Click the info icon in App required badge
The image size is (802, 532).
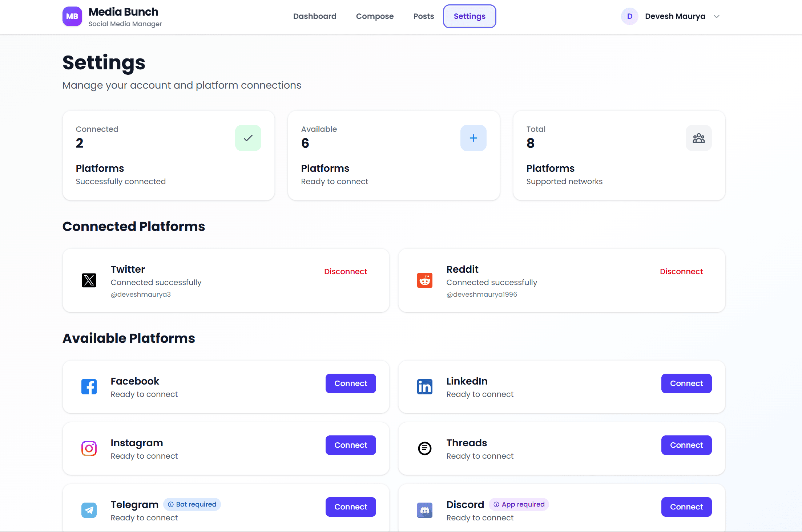click(x=496, y=504)
